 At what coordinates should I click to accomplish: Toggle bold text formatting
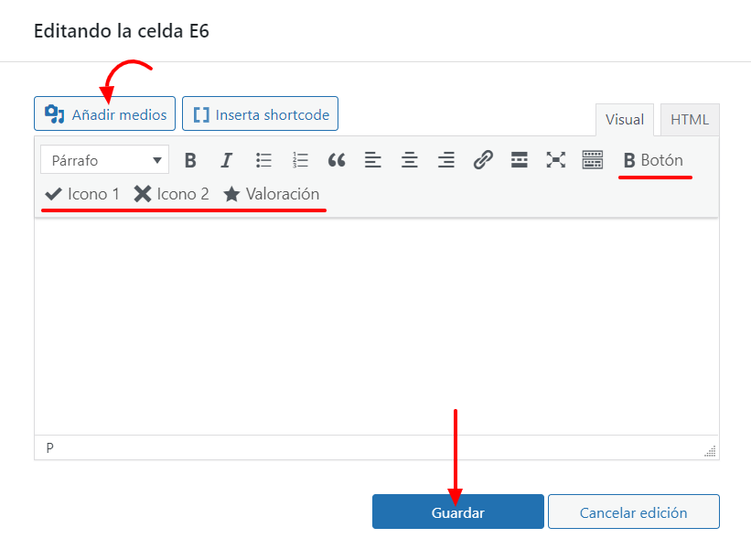(190, 160)
